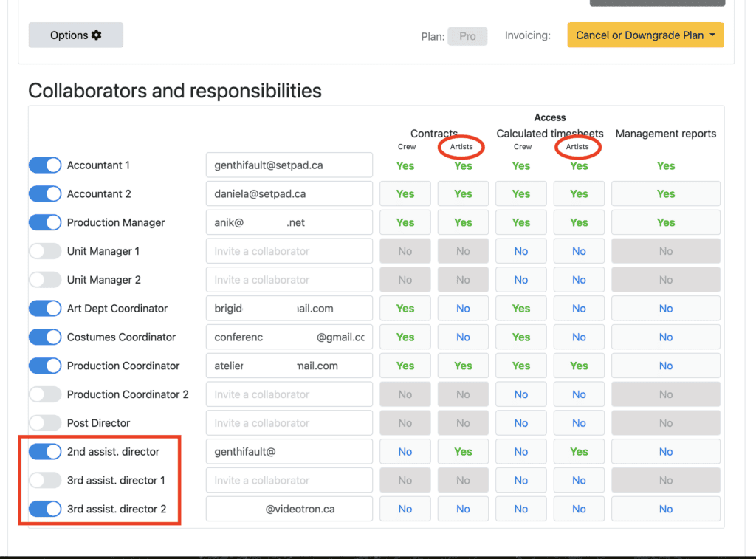The height and width of the screenshot is (559, 756).
Task: Click the Production Coordinator 2 invite field
Action: click(x=289, y=394)
